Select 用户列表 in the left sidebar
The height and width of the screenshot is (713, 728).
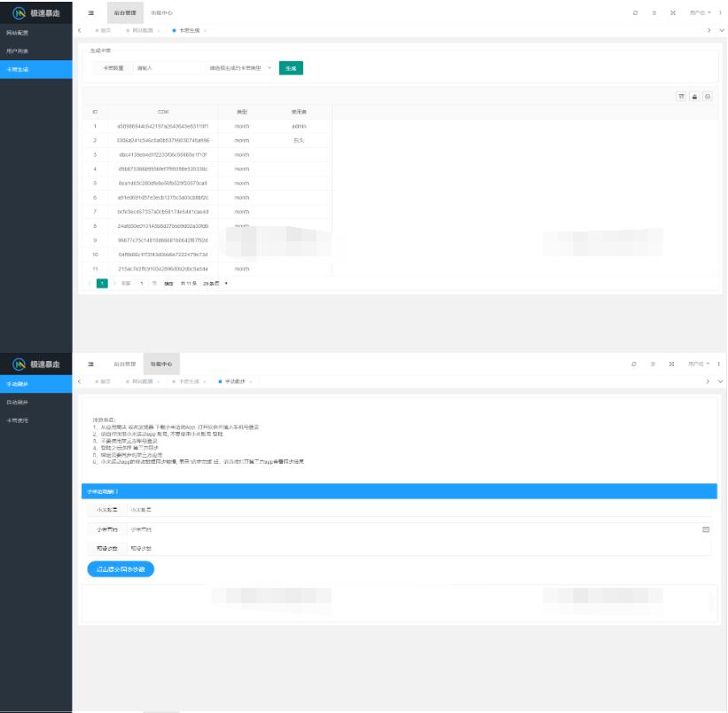pyautogui.click(x=18, y=51)
